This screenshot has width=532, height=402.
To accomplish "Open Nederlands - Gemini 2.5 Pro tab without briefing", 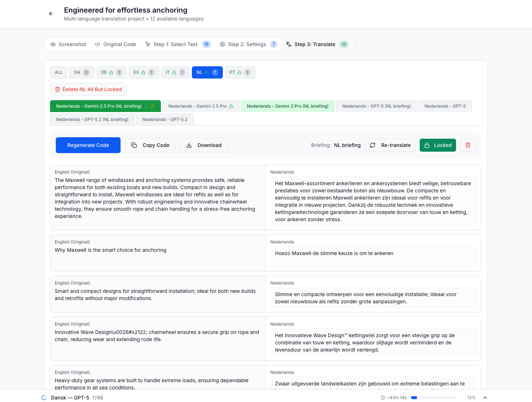I will coord(201,106).
